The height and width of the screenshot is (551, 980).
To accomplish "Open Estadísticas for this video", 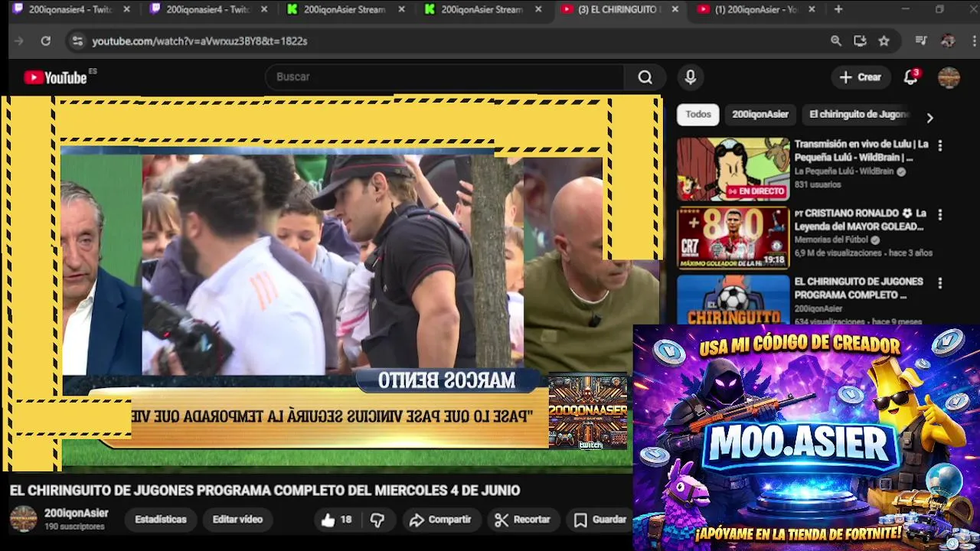I will pyautogui.click(x=161, y=520).
